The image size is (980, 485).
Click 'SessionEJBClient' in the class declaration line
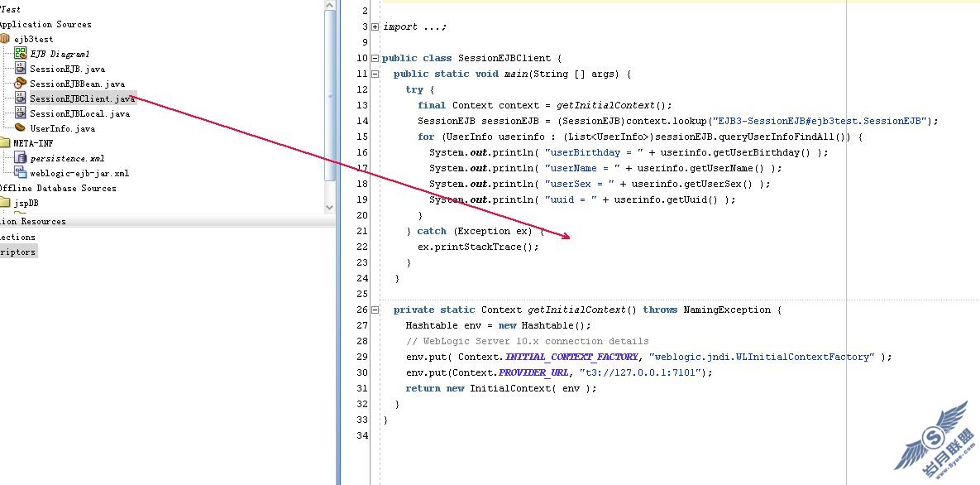tap(504, 58)
